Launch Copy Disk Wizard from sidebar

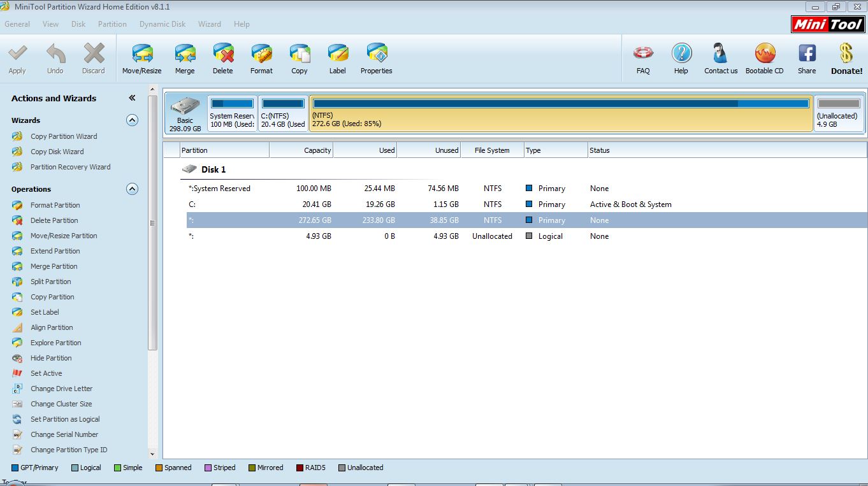coord(57,152)
